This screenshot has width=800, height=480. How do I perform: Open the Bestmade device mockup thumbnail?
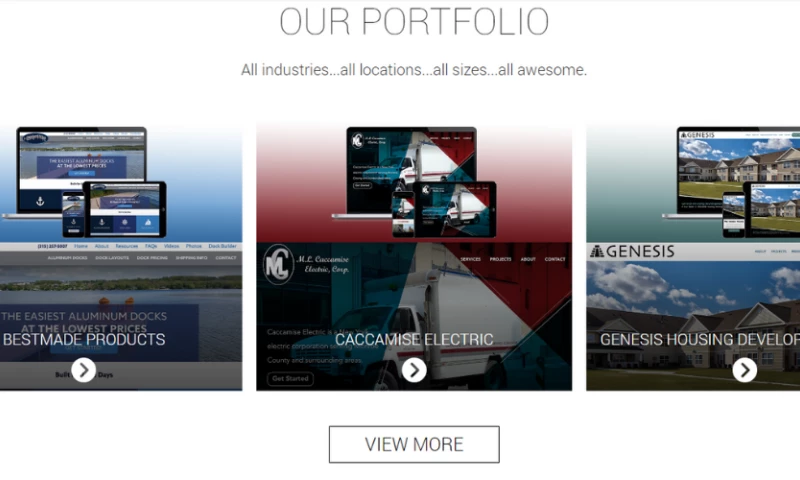click(x=84, y=182)
